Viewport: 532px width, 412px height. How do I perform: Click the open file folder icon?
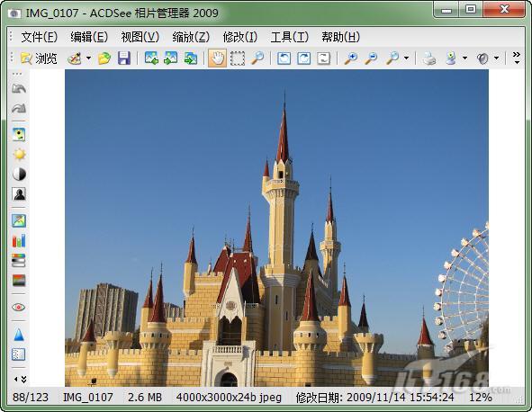coord(104,58)
